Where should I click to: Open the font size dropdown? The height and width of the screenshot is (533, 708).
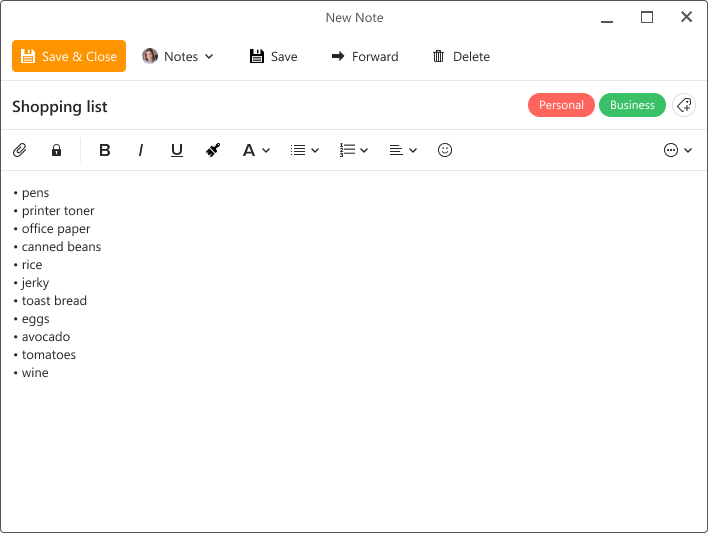tap(256, 150)
